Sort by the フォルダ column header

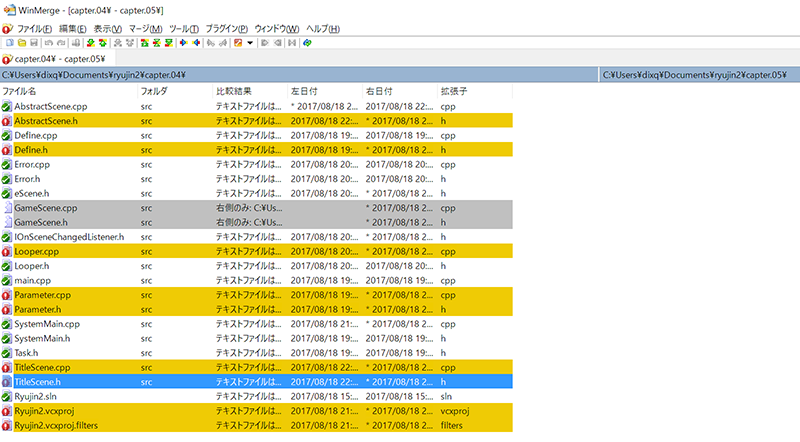pyautogui.click(x=175, y=91)
